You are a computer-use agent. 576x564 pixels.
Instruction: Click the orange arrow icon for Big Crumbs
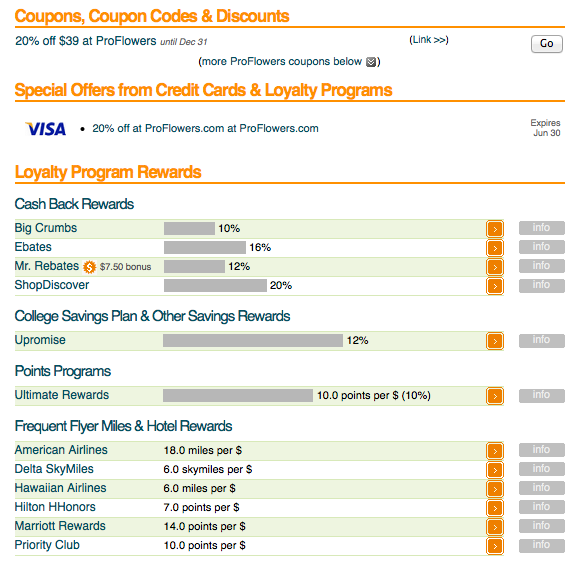(495, 229)
